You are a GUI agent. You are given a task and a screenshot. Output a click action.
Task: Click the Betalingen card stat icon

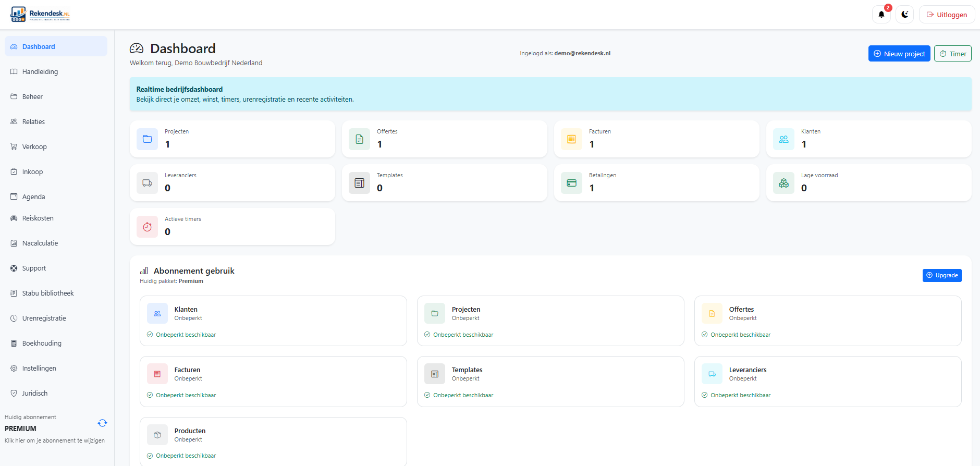[x=571, y=183]
